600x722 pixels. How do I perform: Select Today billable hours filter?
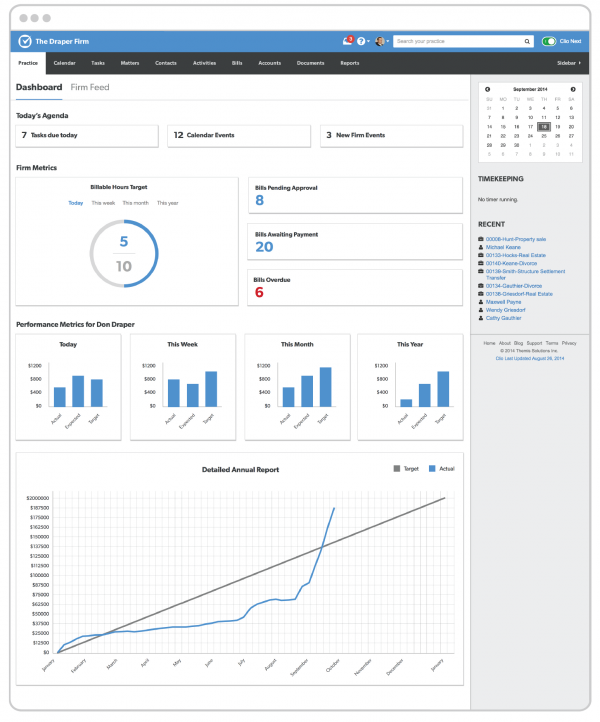point(76,203)
